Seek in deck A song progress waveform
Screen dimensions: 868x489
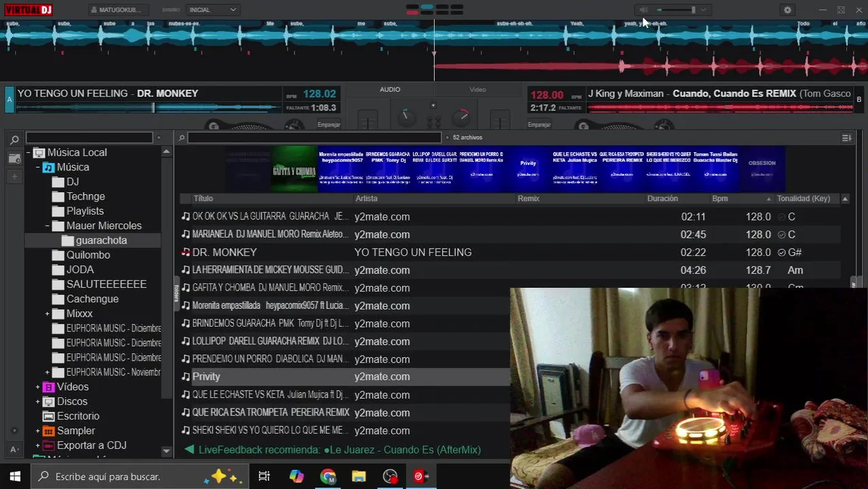tap(149, 107)
